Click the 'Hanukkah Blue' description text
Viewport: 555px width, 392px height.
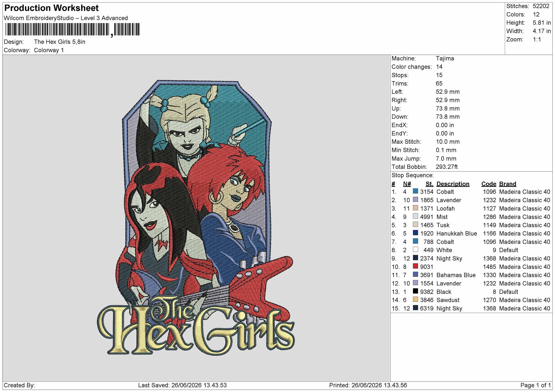pos(457,233)
